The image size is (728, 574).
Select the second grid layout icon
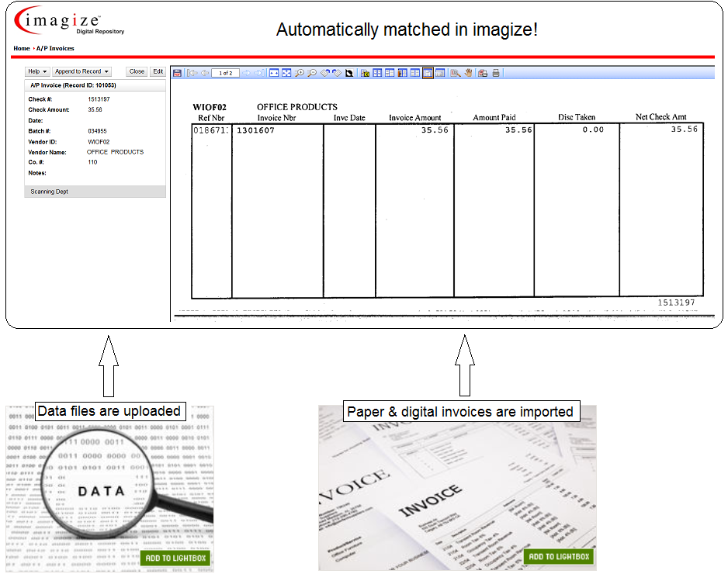[390, 73]
